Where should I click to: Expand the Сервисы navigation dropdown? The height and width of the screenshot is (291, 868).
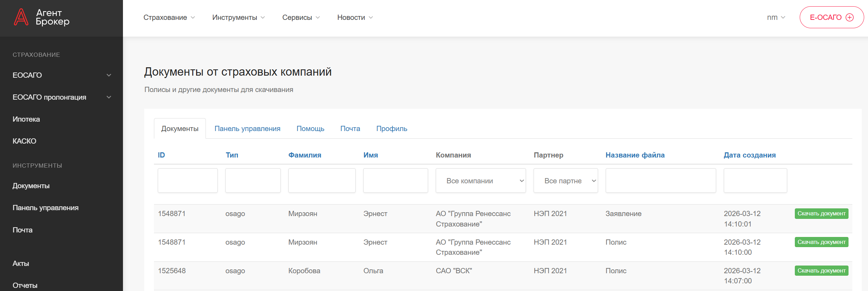pyautogui.click(x=301, y=17)
